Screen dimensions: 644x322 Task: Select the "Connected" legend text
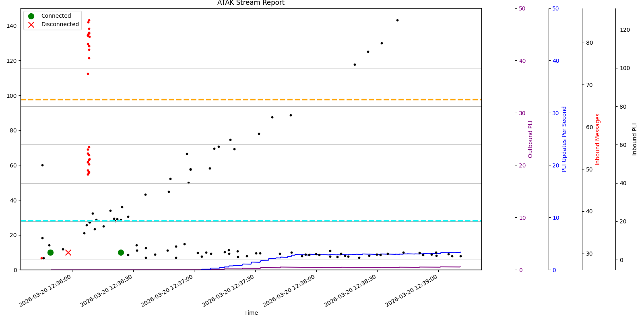point(56,16)
